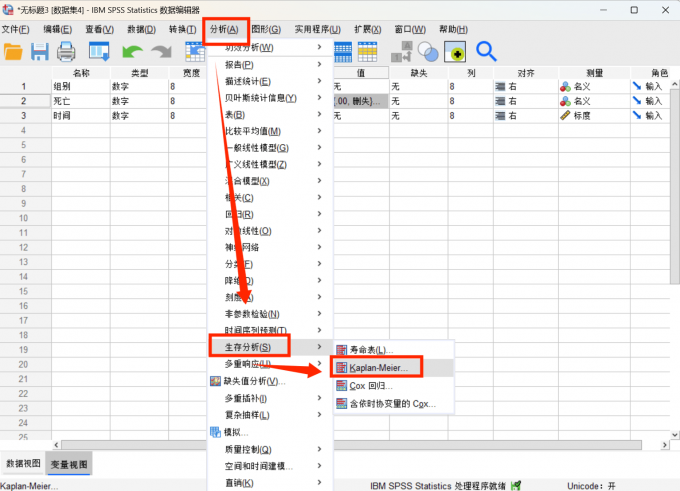Open search with the magnifier icon
The height and width of the screenshot is (491, 680).
pos(486,52)
